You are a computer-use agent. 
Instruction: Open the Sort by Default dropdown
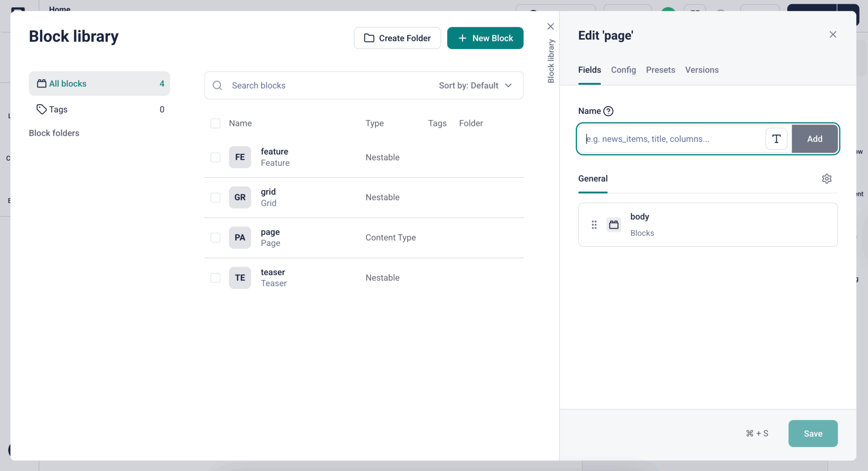(475, 86)
